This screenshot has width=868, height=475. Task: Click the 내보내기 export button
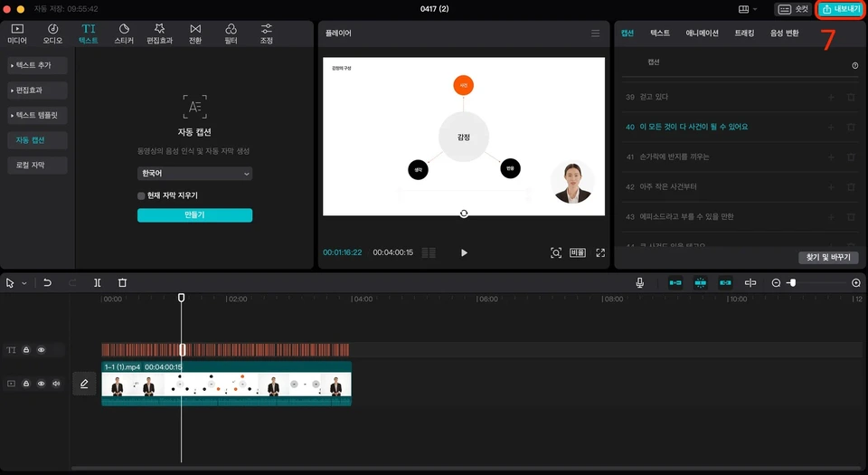click(x=840, y=9)
